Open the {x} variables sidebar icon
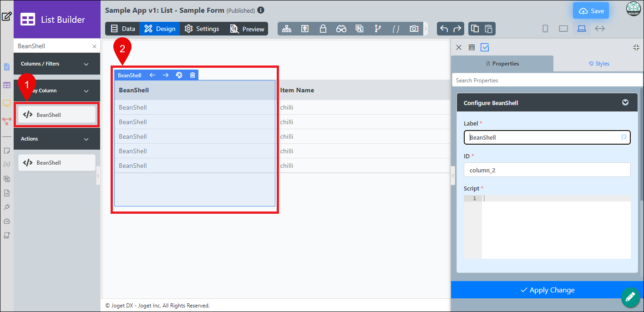644x312 pixels. coord(6,164)
